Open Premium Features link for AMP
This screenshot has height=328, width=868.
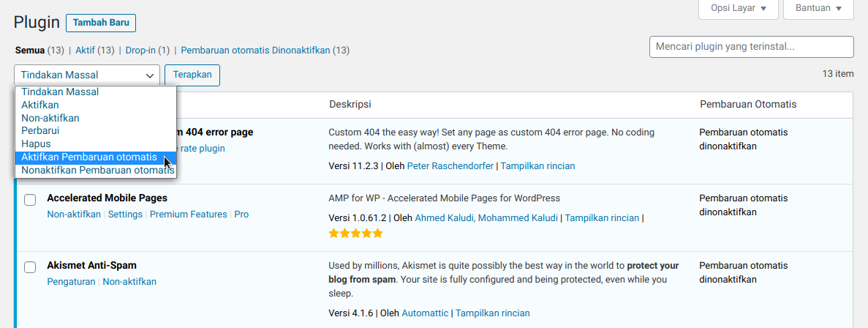tap(188, 215)
